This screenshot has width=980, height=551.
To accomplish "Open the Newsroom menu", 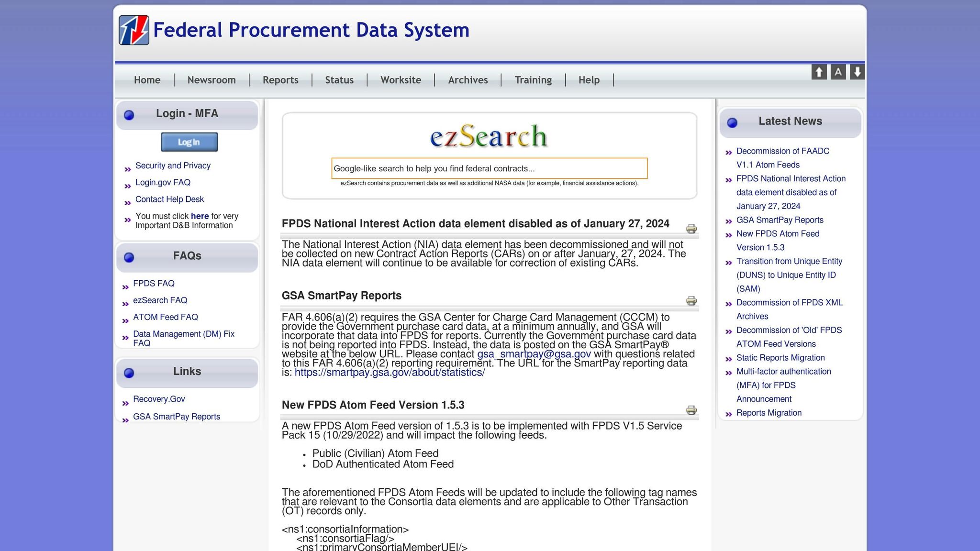I will point(212,80).
